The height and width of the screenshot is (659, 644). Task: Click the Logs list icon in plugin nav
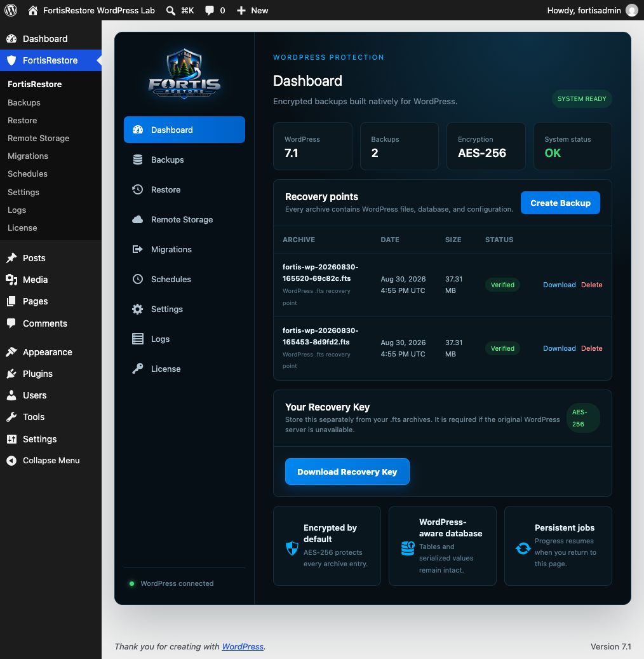(x=138, y=339)
